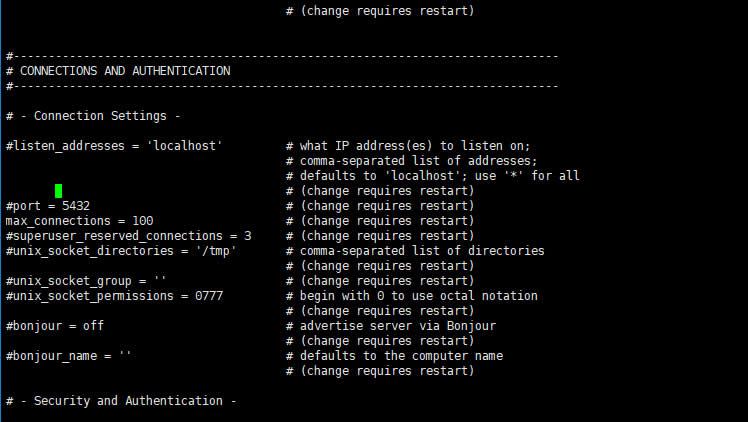Select the unix_socket_directories line
Viewport: 748px width, 422px height.
(x=120, y=251)
